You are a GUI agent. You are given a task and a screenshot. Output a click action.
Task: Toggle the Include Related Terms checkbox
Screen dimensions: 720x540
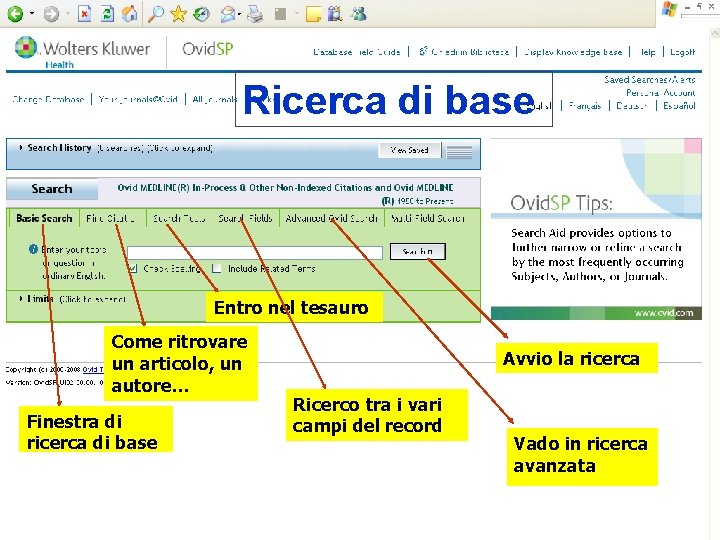pyautogui.click(x=217, y=268)
